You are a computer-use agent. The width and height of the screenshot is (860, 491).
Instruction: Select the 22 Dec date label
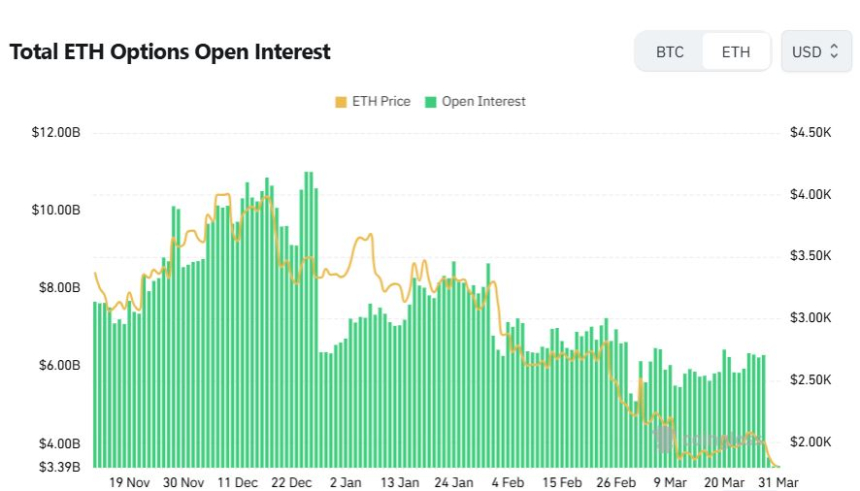(x=291, y=481)
